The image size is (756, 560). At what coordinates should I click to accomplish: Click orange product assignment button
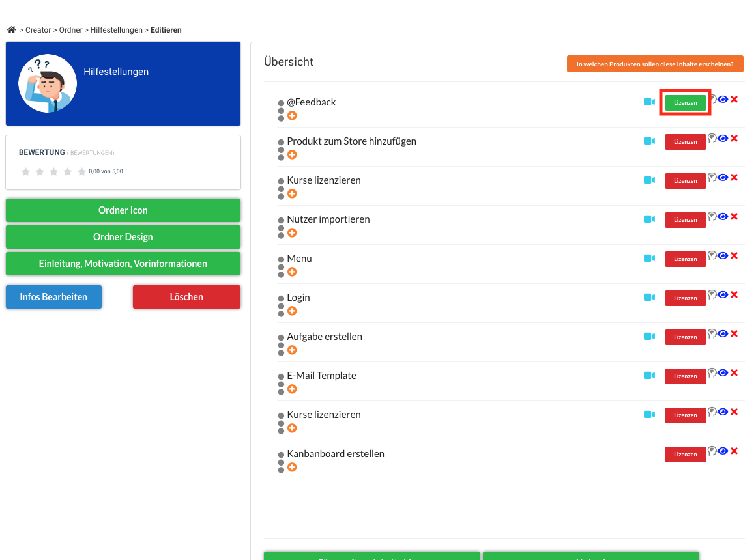(x=655, y=64)
